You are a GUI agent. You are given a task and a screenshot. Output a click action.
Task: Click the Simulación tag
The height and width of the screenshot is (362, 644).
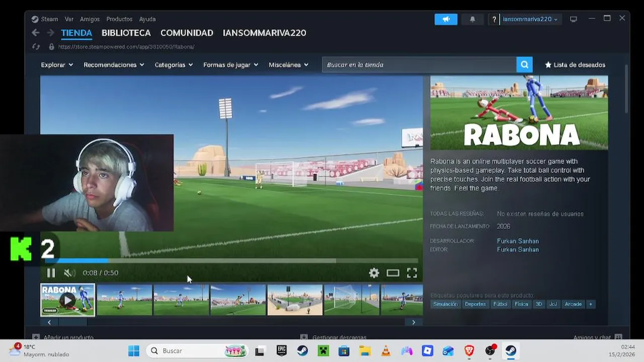click(x=445, y=304)
